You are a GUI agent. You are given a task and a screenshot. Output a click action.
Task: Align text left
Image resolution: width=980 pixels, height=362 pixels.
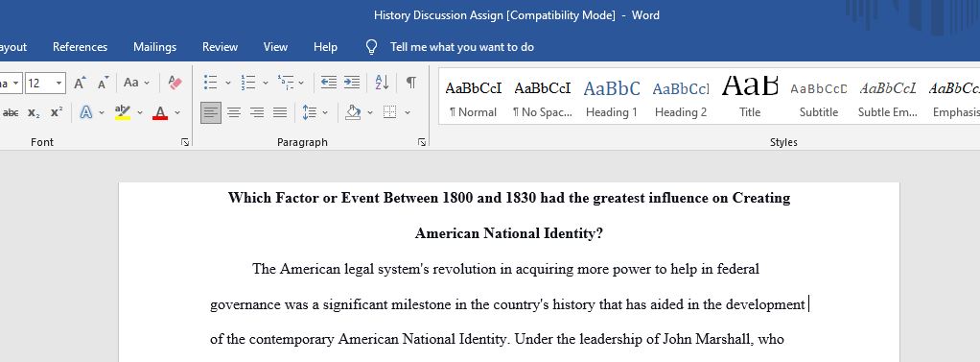pyautogui.click(x=211, y=112)
